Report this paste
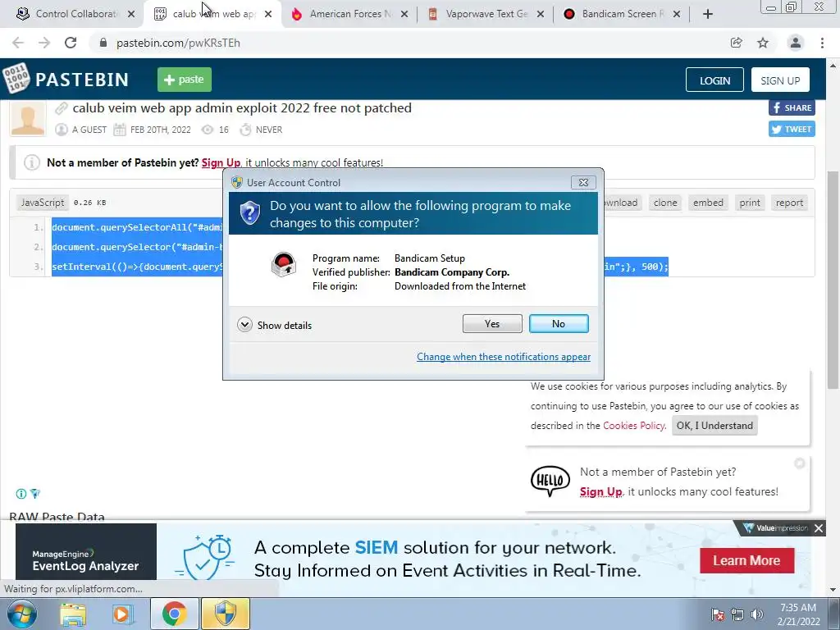The image size is (840, 630). click(x=789, y=203)
